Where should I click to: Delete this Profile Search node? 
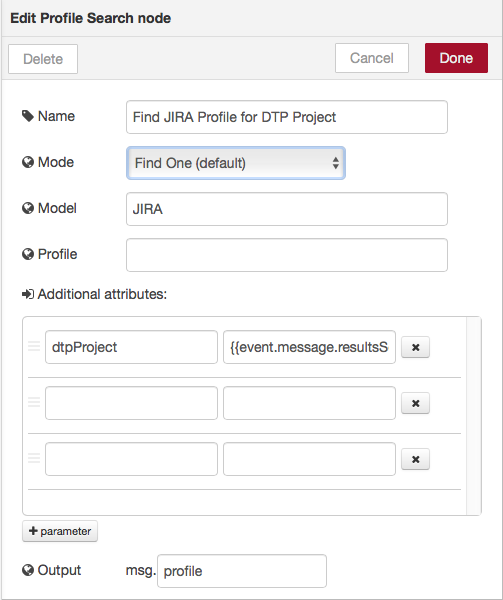43,59
